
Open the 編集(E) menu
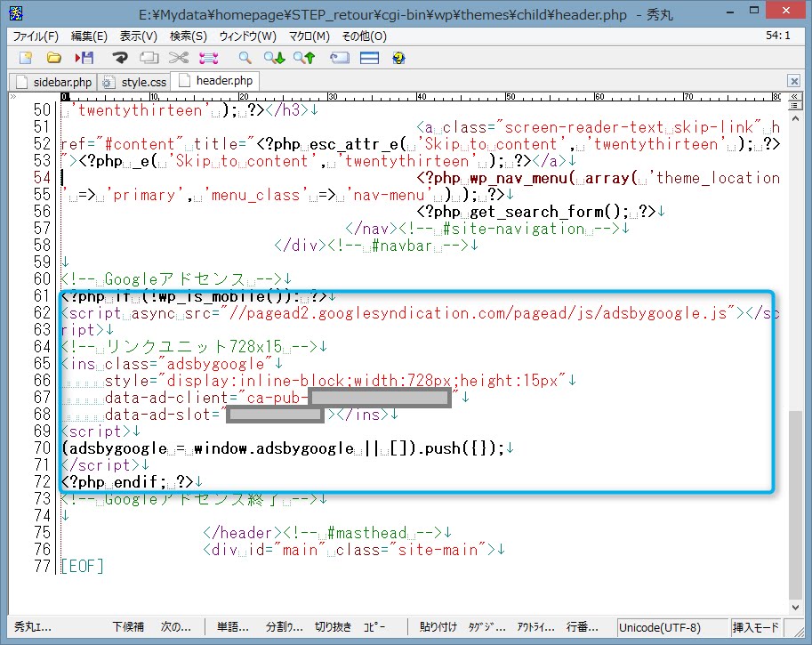point(89,36)
